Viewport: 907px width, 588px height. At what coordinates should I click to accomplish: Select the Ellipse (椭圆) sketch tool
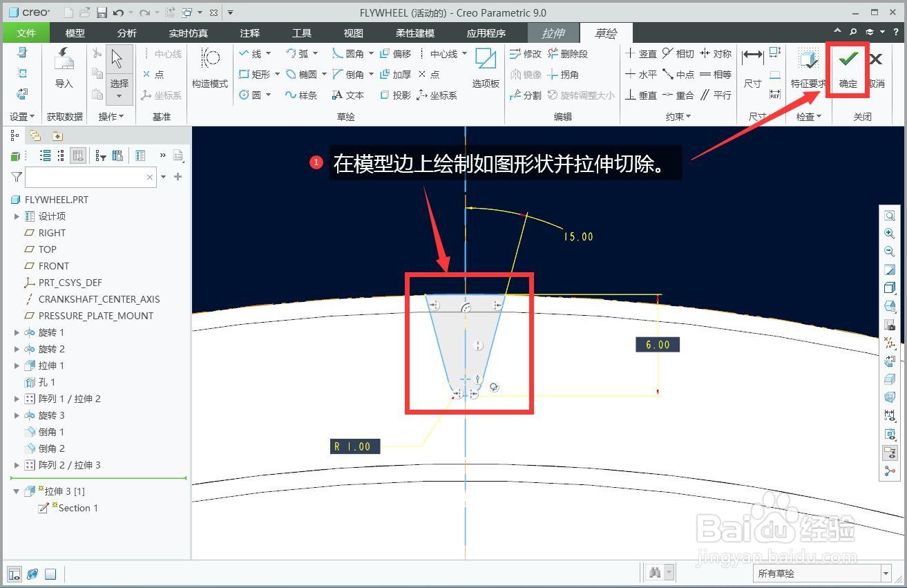tap(301, 75)
